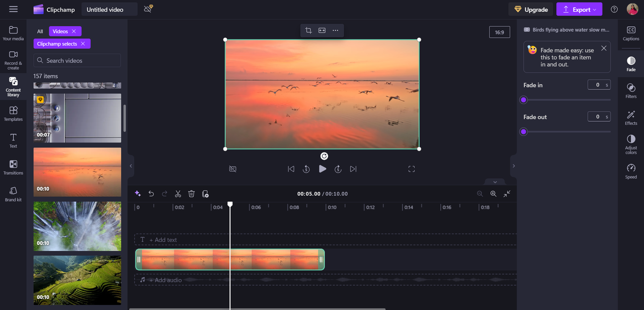Switch to the Fade tab in right sidebar
Viewport: 644px width, 310px height.
(x=630, y=64)
